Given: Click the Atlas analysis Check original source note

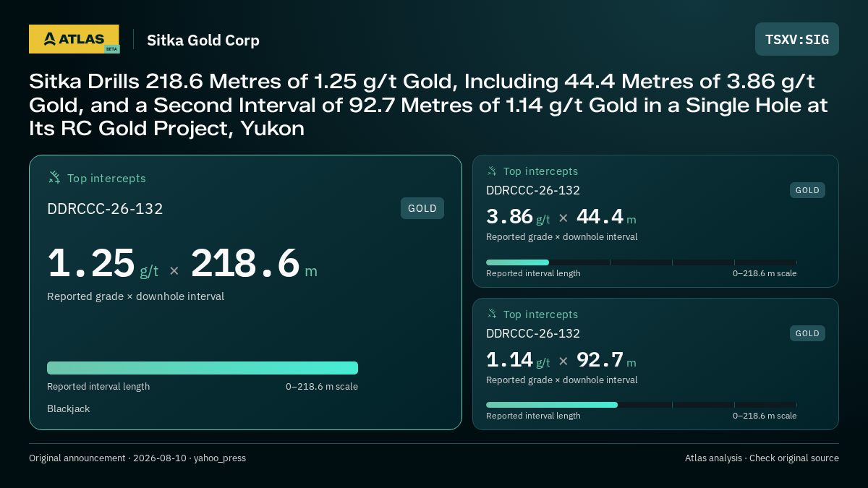Looking at the screenshot, I should pyautogui.click(x=762, y=458).
